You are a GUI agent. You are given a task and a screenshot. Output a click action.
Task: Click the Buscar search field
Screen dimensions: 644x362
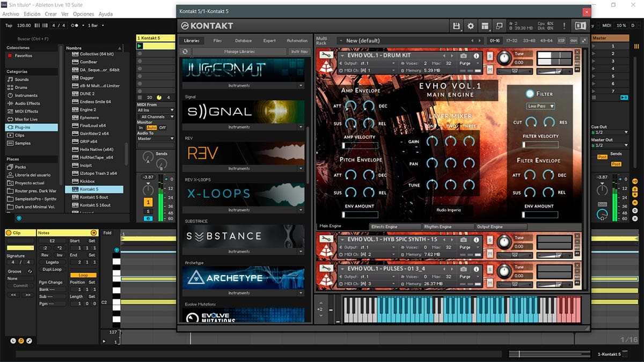tap(32, 39)
